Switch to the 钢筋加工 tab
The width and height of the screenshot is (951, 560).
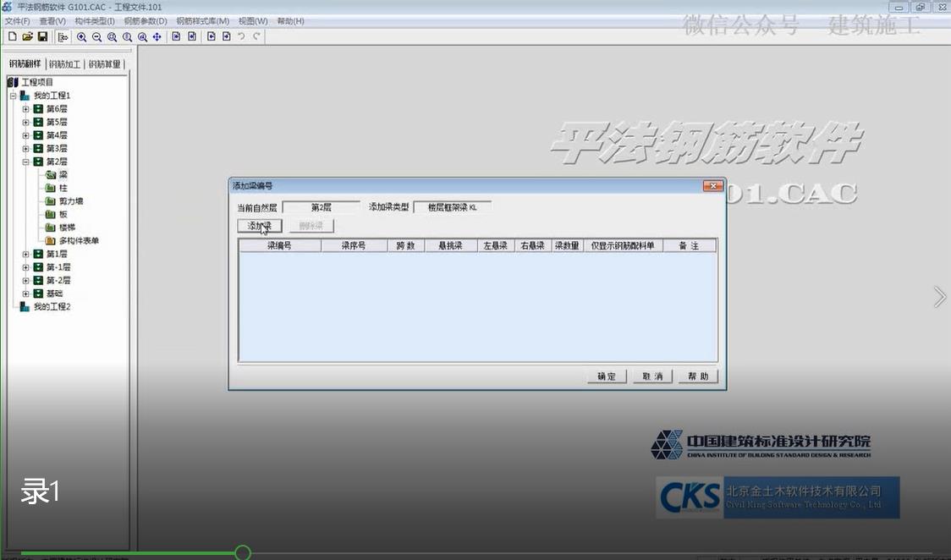pyautogui.click(x=65, y=64)
